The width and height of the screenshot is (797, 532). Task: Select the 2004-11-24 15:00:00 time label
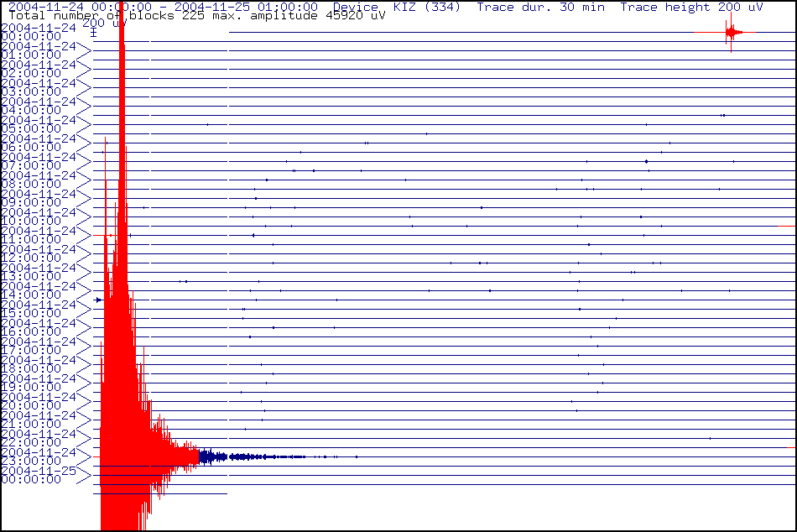pos(39,309)
